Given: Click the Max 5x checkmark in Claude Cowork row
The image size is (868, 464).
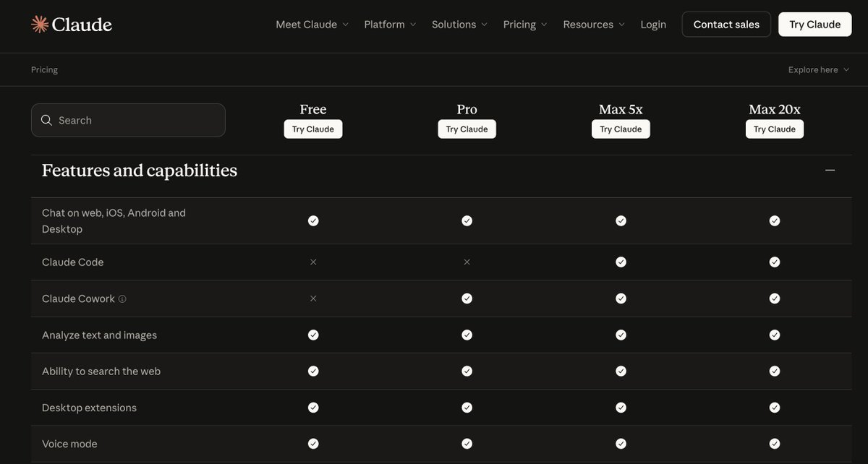Looking at the screenshot, I should [621, 298].
